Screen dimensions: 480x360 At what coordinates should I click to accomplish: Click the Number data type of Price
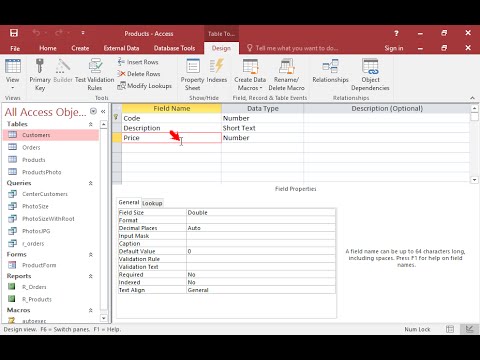coord(262,138)
